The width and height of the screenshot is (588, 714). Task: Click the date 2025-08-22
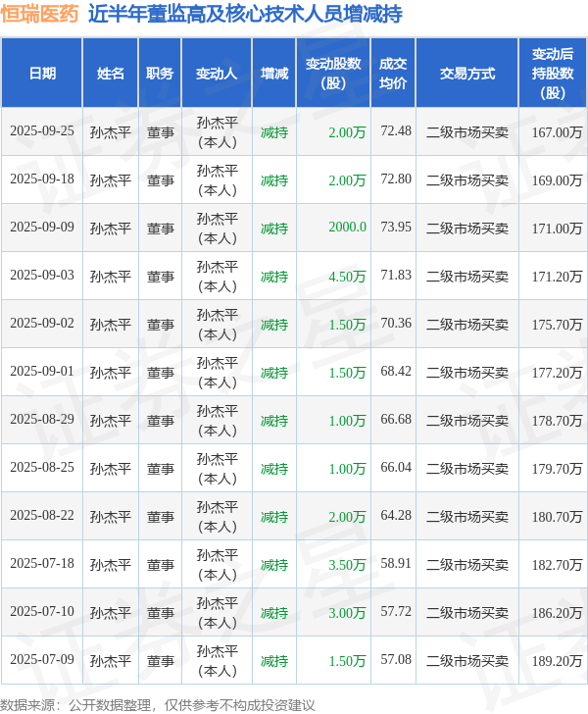(42, 516)
